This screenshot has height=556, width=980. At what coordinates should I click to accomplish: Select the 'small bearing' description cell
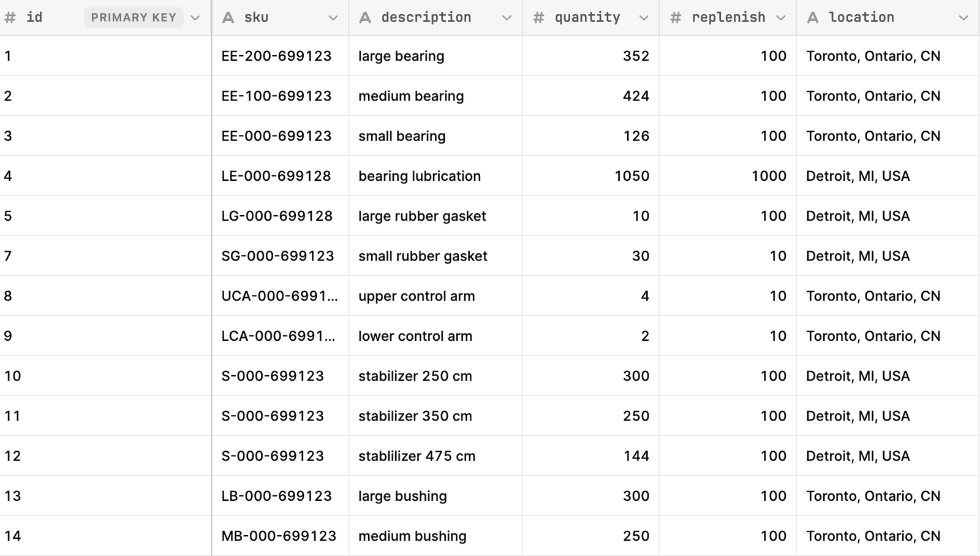coord(435,135)
